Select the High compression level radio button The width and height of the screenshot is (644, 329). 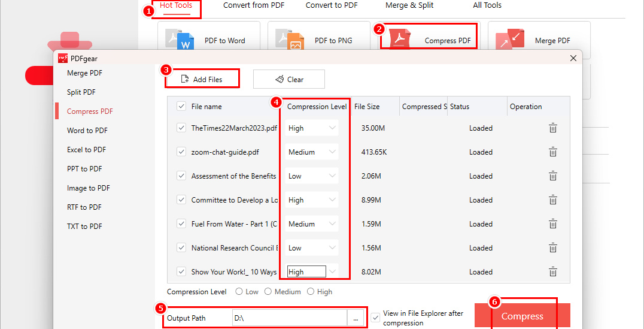[311, 292]
